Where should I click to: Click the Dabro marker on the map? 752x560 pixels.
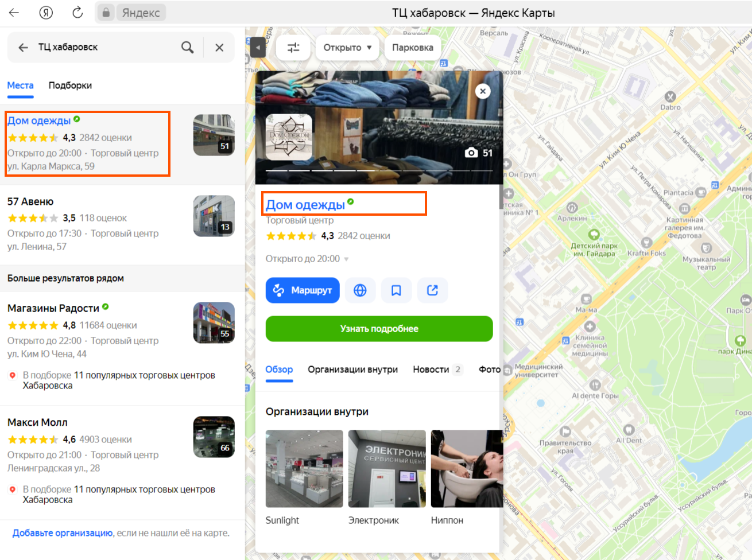(670, 97)
